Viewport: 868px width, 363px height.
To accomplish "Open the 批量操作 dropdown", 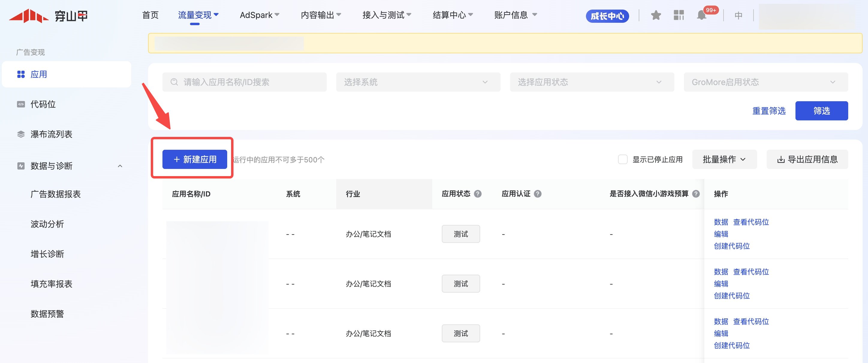I will pos(724,159).
